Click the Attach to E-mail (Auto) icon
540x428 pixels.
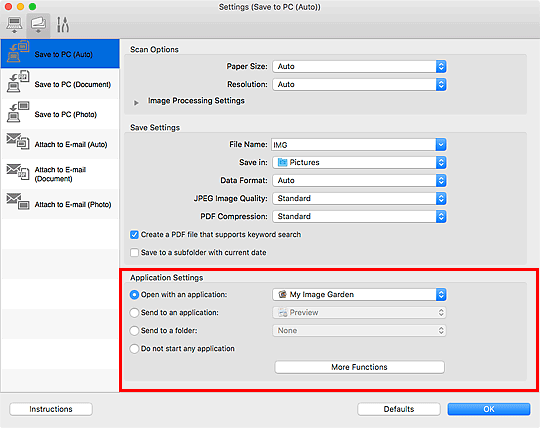[18, 142]
